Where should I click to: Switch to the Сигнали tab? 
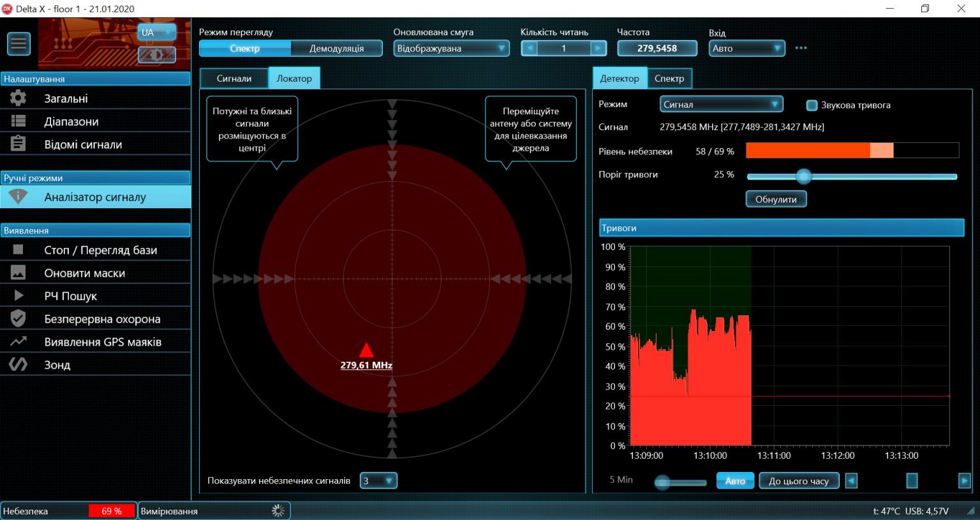[234, 78]
